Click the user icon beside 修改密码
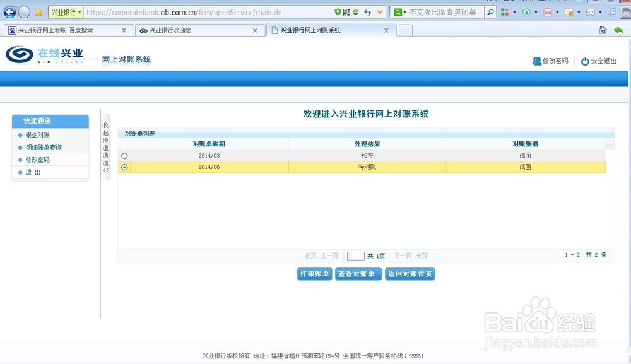 click(537, 61)
